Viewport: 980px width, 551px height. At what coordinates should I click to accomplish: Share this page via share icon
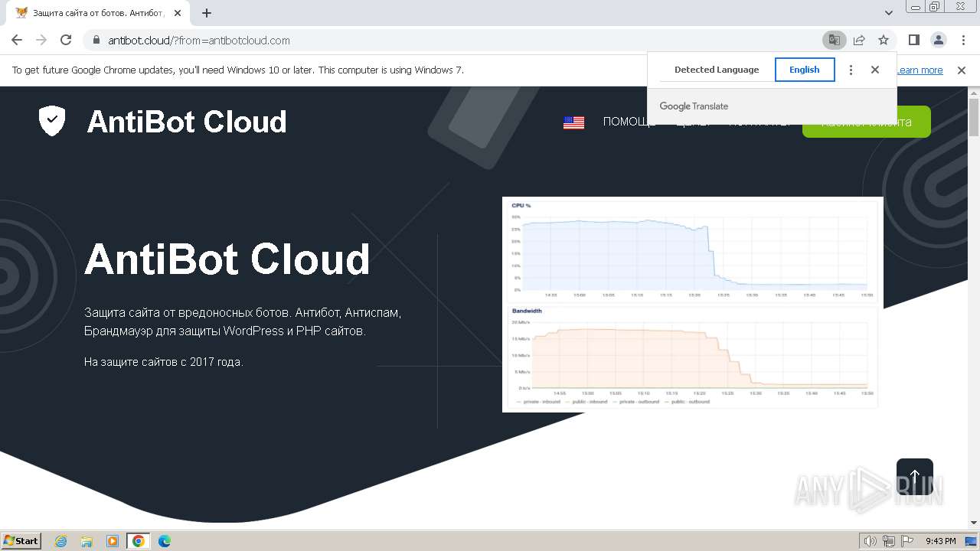tap(859, 40)
